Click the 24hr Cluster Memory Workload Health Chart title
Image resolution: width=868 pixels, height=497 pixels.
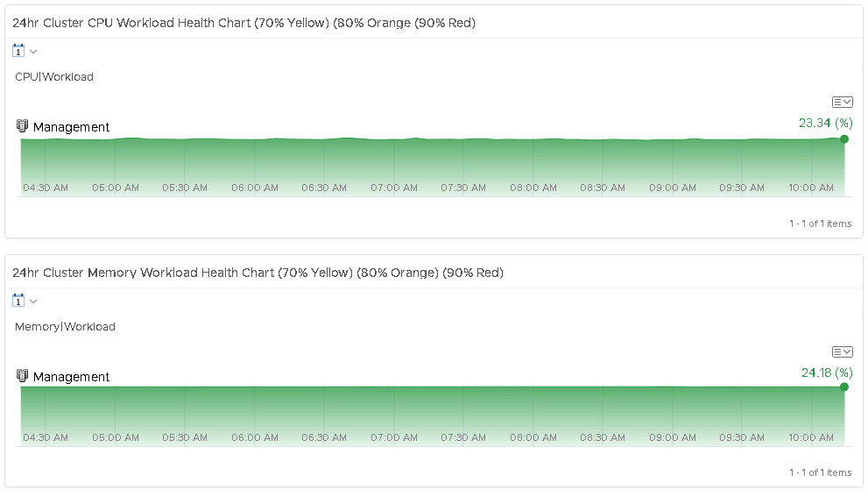point(258,273)
